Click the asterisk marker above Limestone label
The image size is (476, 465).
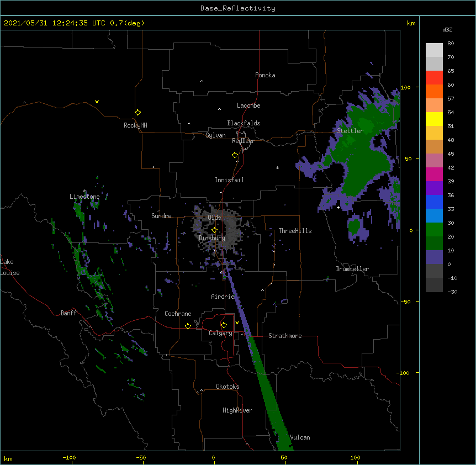click(x=85, y=191)
